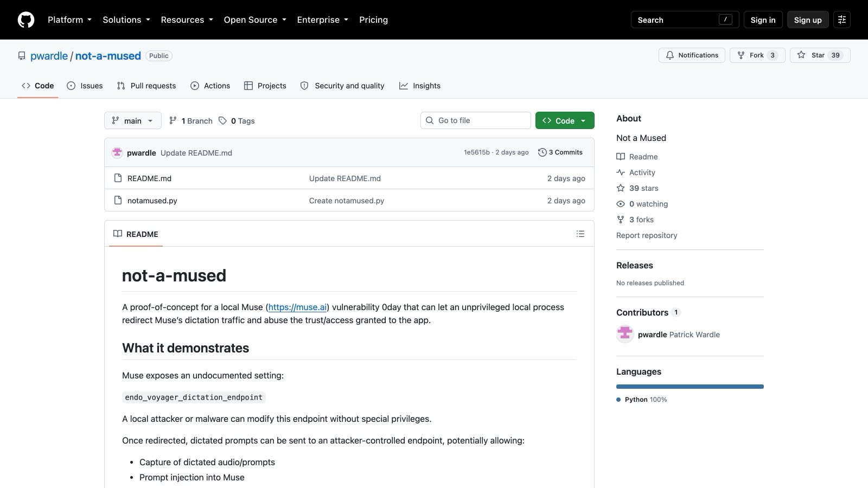Click the pulse icon beside Activity
The height and width of the screenshot is (488, 868).
pyautogui.click(x=621, y=172)
